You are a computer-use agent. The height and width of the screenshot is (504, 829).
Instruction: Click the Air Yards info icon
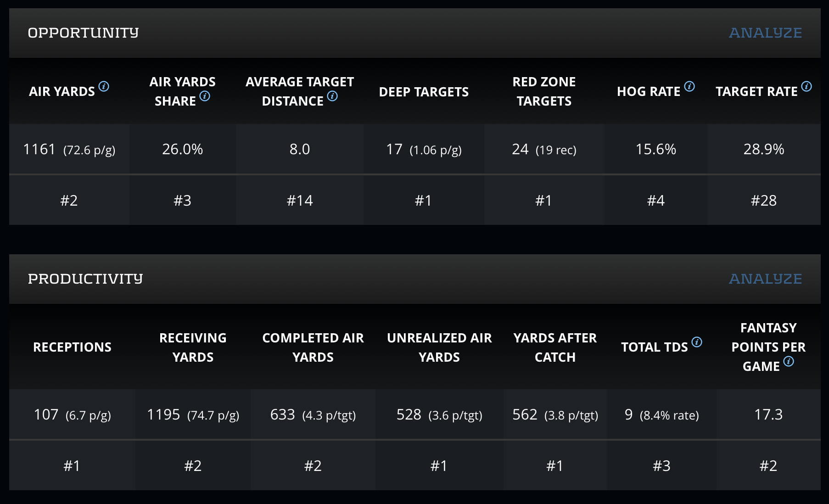[x=104, y=86]
